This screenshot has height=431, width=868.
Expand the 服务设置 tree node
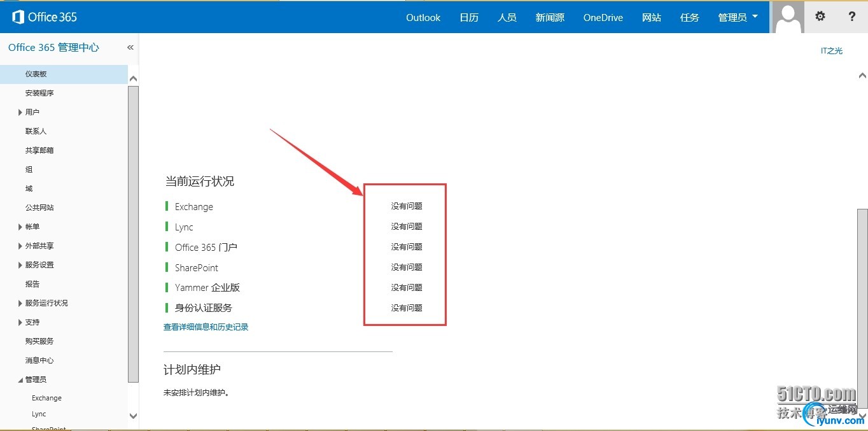[20, 265]
